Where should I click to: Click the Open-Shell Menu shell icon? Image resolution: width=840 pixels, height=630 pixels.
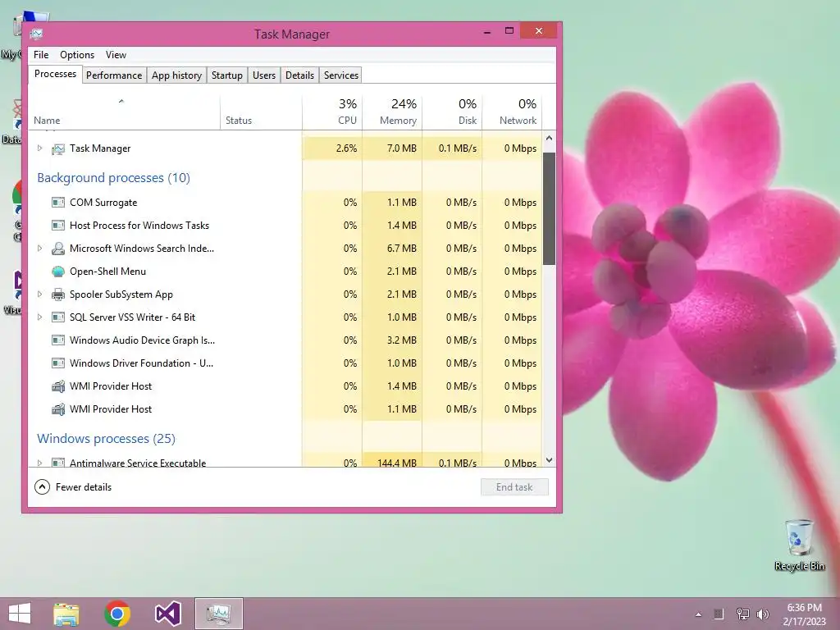coord(58,272)
